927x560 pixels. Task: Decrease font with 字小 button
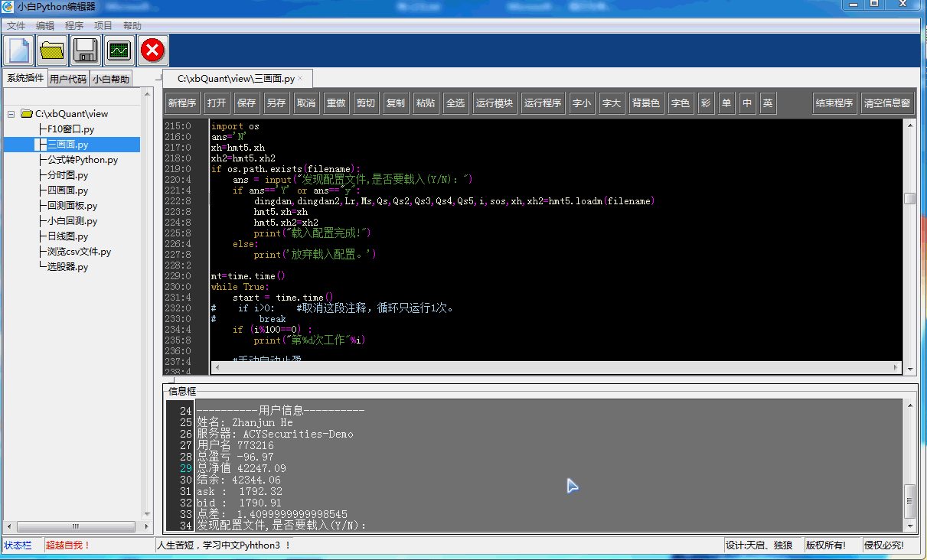pyautogui.click(x=582, y=103)
